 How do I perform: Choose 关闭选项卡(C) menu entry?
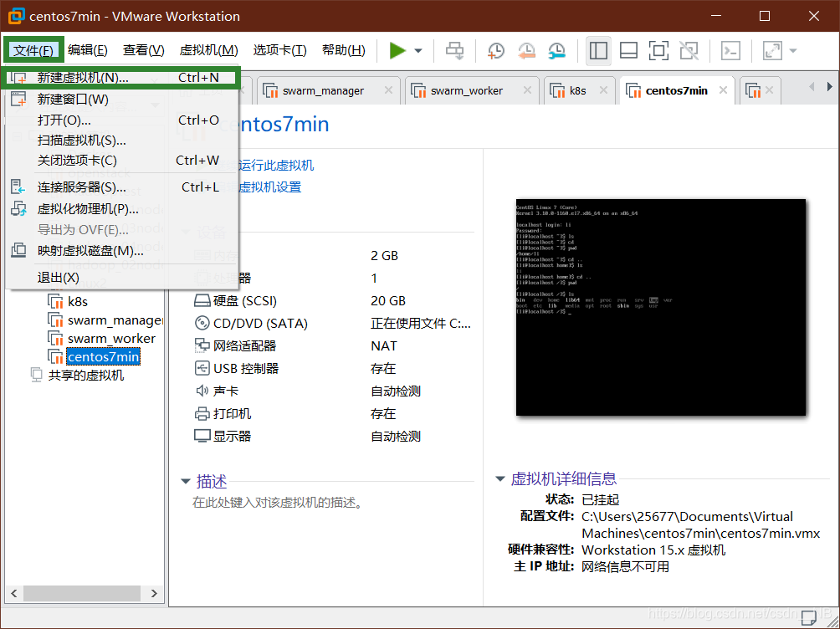tap(121, 161)
